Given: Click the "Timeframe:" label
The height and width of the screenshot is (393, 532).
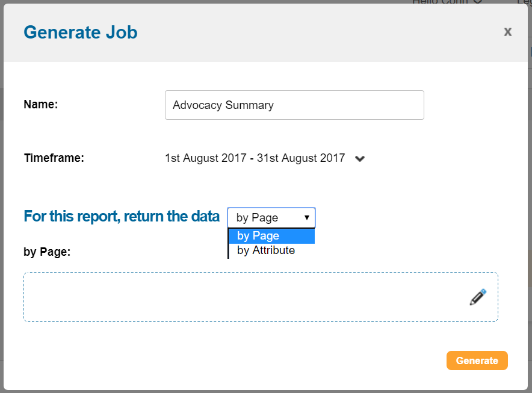Looking at the screenshot, I should [54, 158].
